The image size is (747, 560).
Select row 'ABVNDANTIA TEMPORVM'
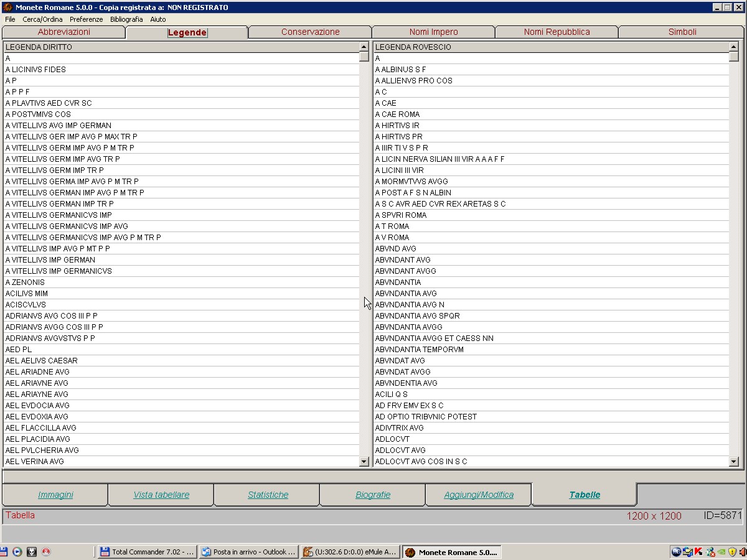551,349
